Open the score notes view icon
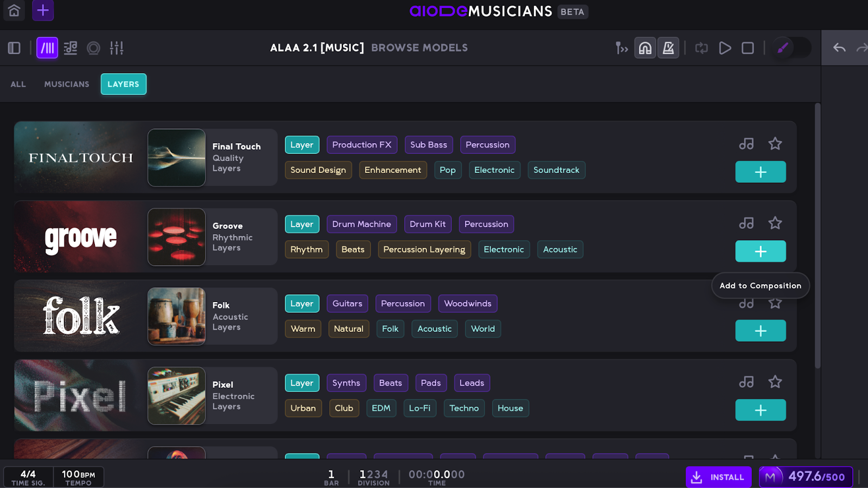868x488 pixels. pos(71,48)
